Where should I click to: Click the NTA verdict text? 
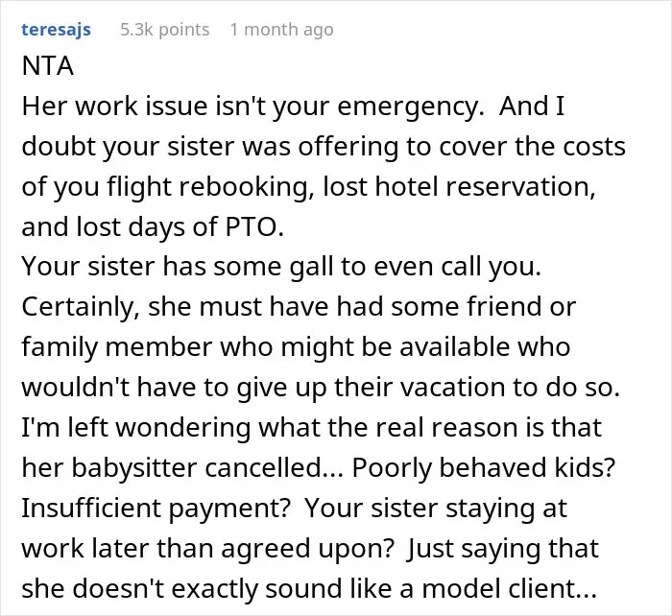click(48, 66)
